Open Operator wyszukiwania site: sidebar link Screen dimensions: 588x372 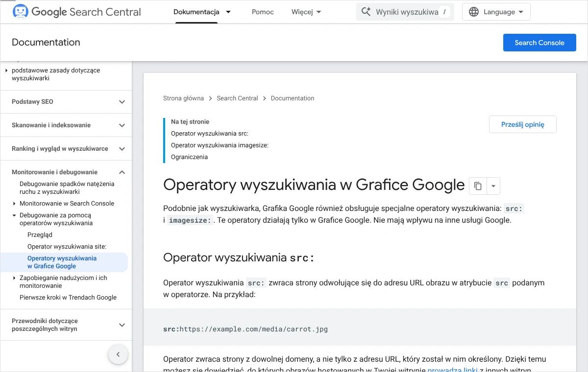click(x=67, y=247)
